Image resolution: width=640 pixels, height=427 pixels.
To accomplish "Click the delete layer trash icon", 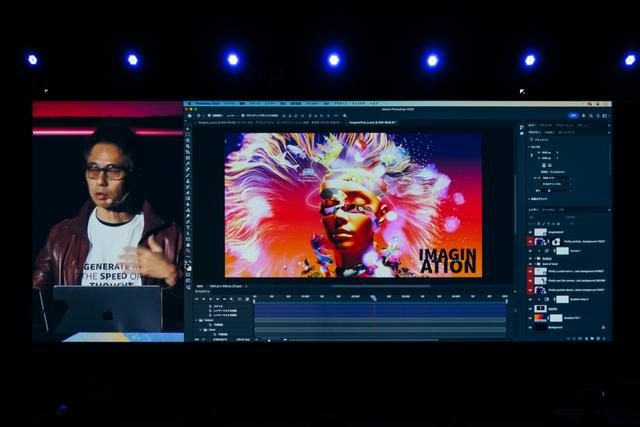I will [603, 336].
